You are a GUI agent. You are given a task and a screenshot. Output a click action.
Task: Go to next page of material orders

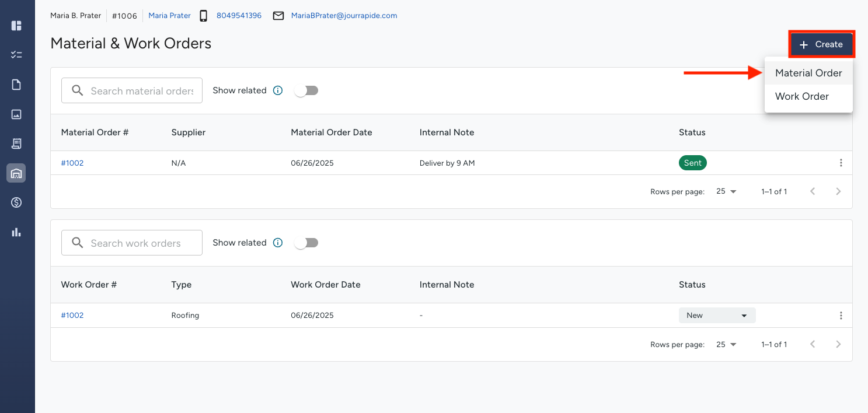click(x=838, y=191)
